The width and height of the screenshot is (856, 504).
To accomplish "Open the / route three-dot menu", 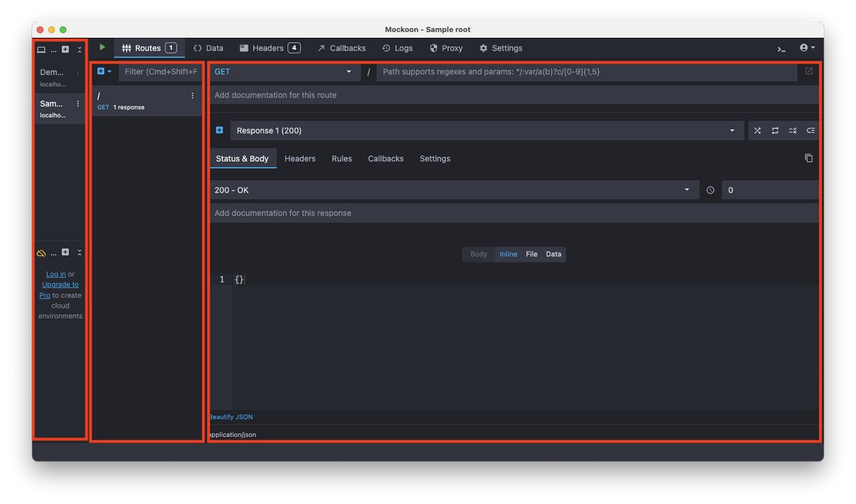I will (193, 96).
